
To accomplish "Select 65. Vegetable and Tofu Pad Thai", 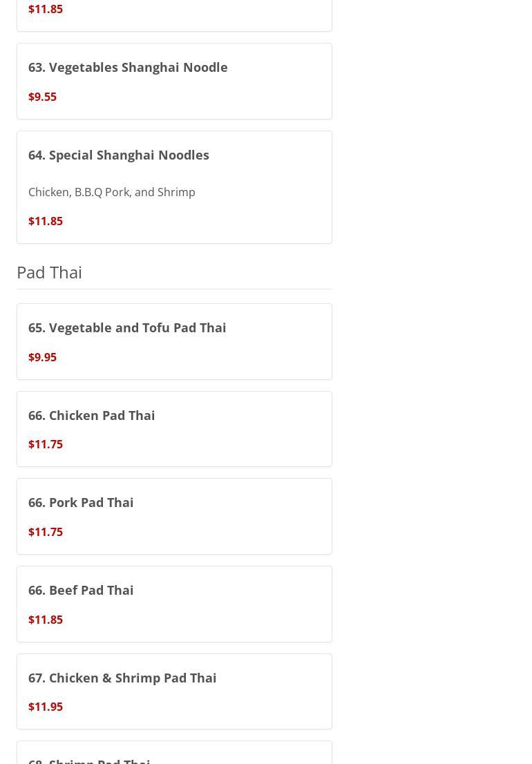I will coord(127,327).
